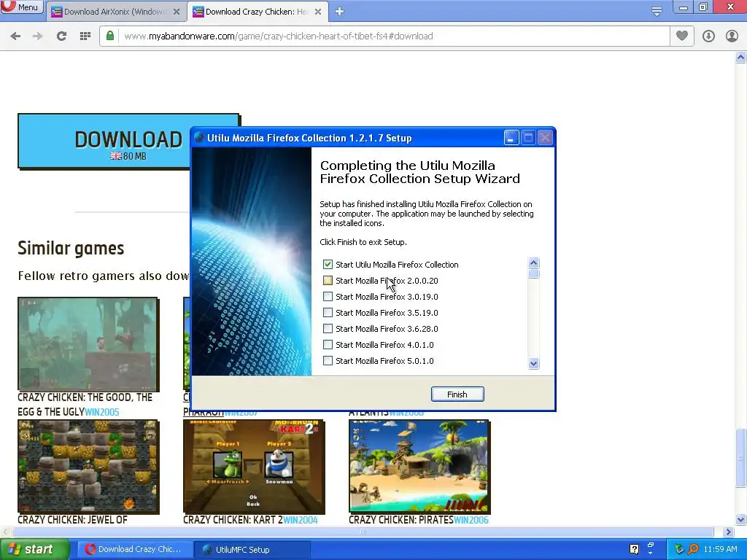Open the Windows start menu
Image resolution: width=747 pixels, height=560 pixels.
34,549
